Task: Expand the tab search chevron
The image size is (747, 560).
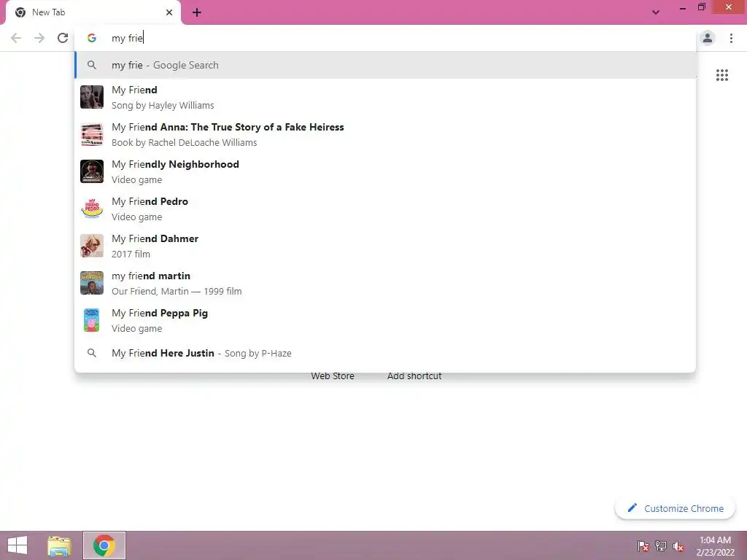Action: pyautogui.click(x=656, y=12)
